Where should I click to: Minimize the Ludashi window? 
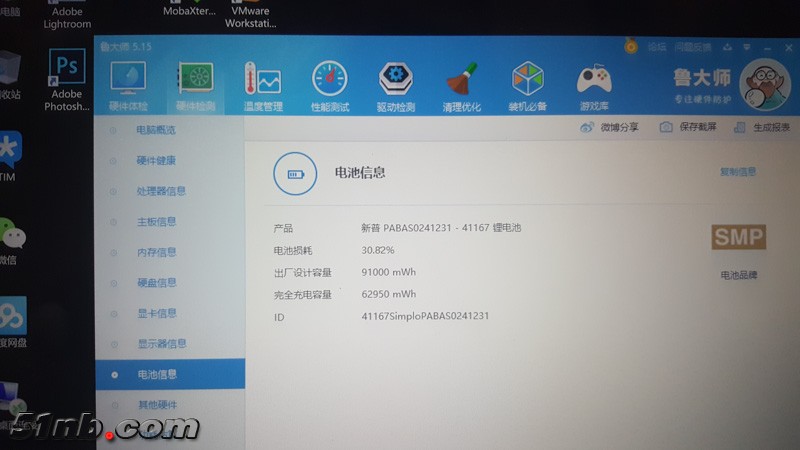(767, 48)
